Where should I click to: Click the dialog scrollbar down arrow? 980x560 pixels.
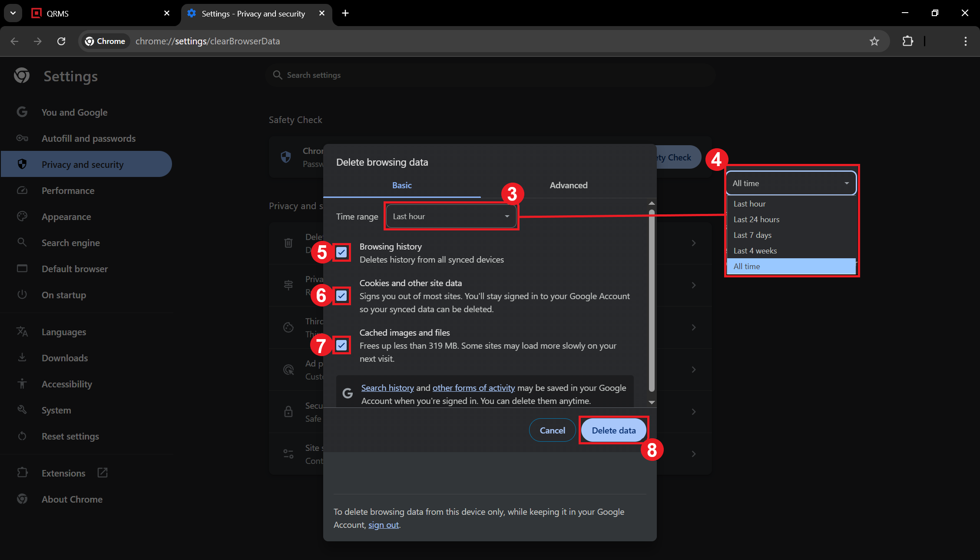(x=652, y=402)
